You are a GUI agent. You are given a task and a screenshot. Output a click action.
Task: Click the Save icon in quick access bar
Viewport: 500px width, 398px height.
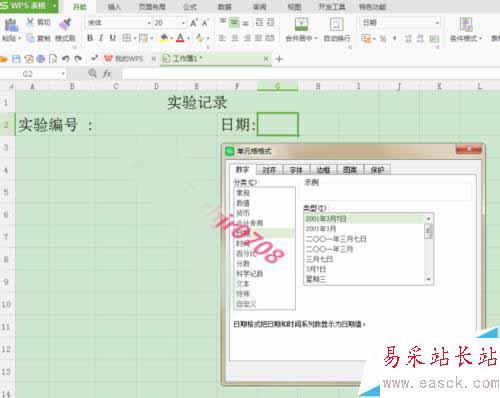(x=16, y=59)
